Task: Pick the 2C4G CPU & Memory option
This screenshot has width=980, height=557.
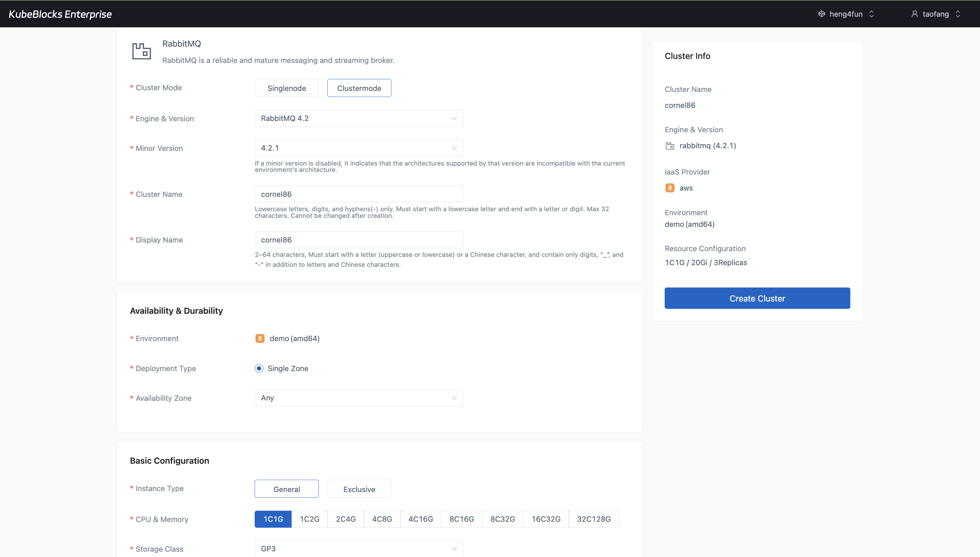Action: tap(346, 519)
